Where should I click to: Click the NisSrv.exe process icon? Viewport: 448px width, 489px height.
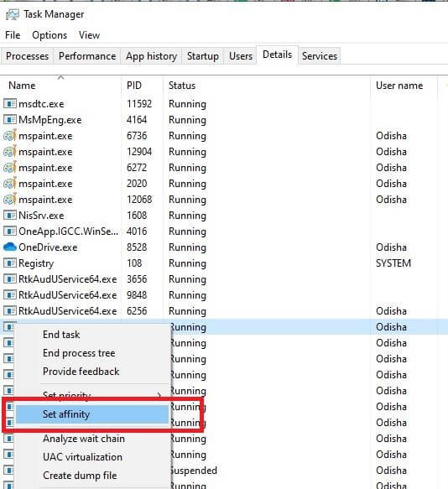[10, 215]
